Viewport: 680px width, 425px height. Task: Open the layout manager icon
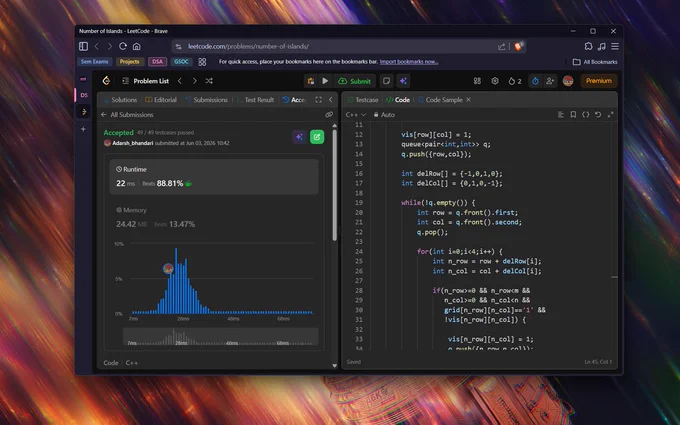click(x=477, y=81)
